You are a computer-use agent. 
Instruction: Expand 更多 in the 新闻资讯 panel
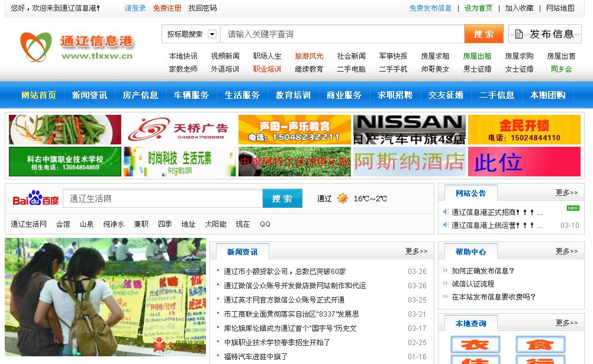coord(416,252)
